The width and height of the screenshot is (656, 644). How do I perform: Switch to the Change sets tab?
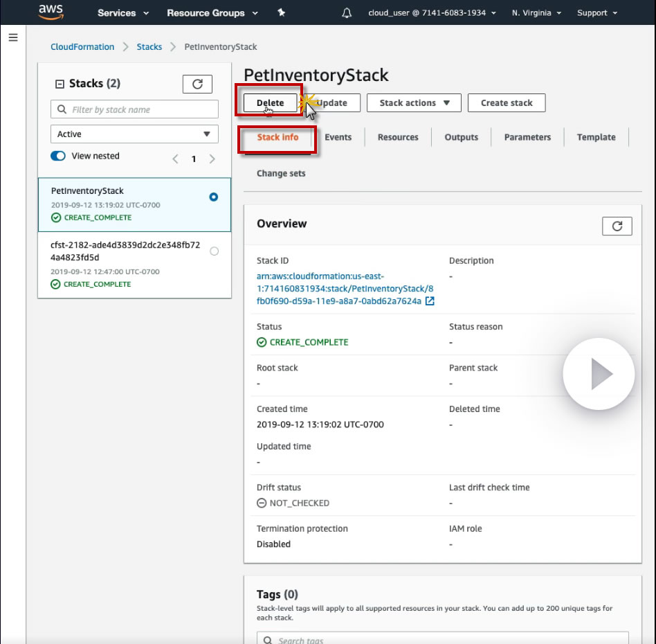point(281,173)
